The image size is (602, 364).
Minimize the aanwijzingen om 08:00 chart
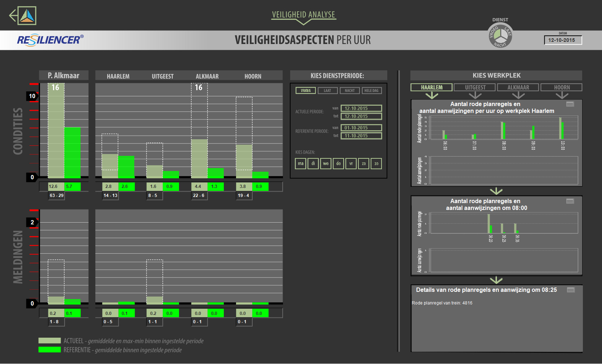[570, 201]
